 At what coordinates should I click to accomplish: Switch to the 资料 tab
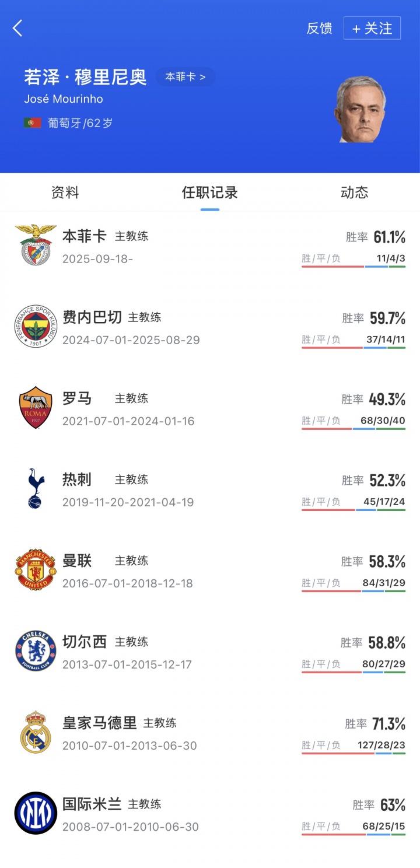[x=65, y=192]
